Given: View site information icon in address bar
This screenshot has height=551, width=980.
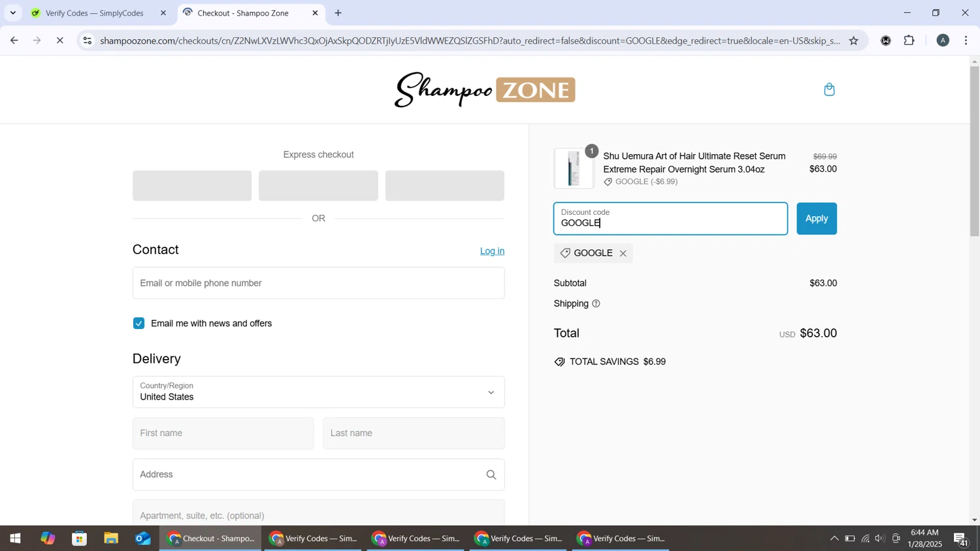Looking at the screenshot, I should click(x=88, y=40).
